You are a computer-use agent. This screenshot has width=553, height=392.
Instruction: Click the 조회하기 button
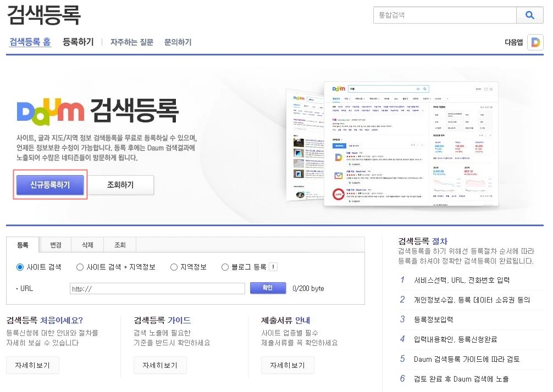[122, 185]
